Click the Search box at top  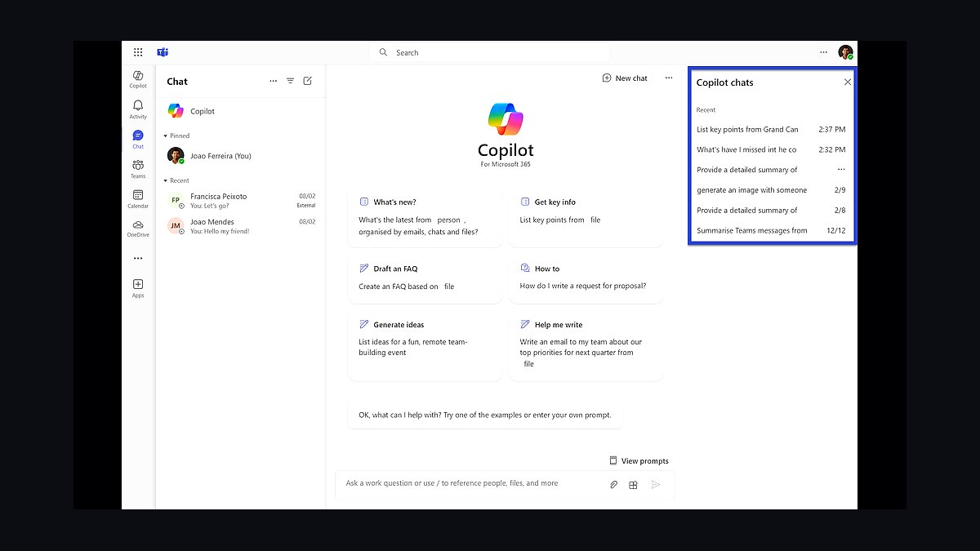490,52
